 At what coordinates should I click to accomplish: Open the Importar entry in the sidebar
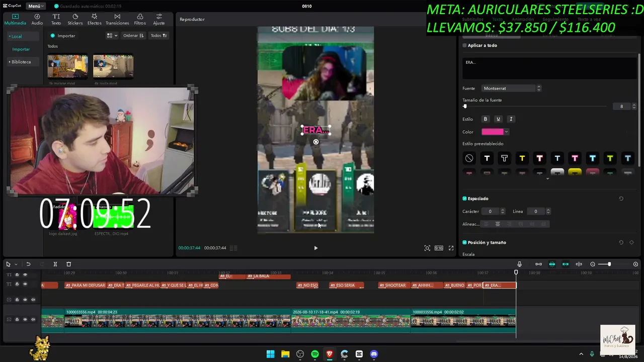(x=21, y=49)
